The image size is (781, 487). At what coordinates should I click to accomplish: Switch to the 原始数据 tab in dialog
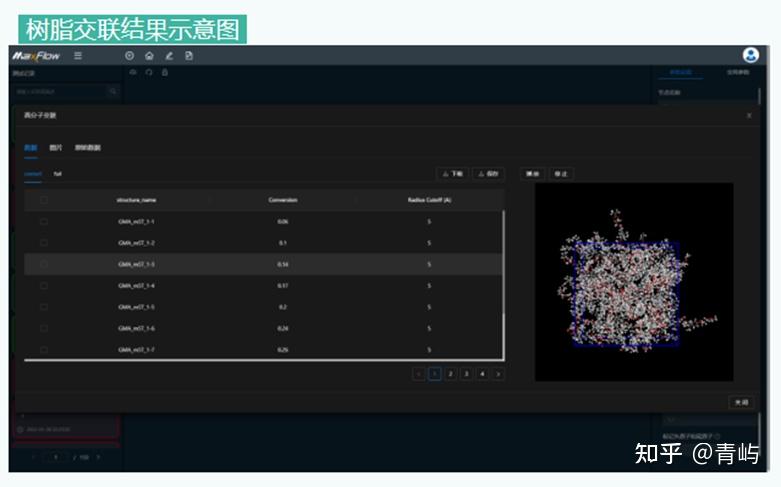(x=88, y=148)
